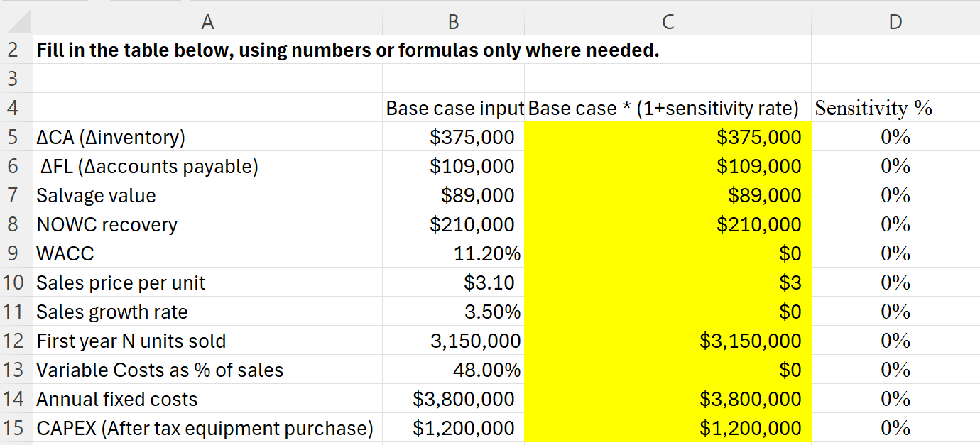Click 'Base case * (1+sensitivity rate)' header
Viewport: 980px width, 445px height.
point(668,108)
